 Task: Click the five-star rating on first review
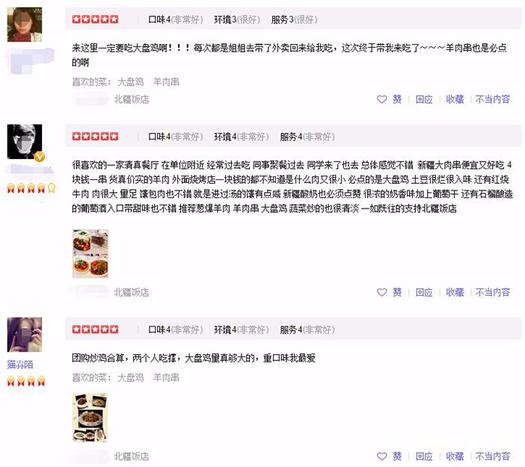tap(95, 19)
